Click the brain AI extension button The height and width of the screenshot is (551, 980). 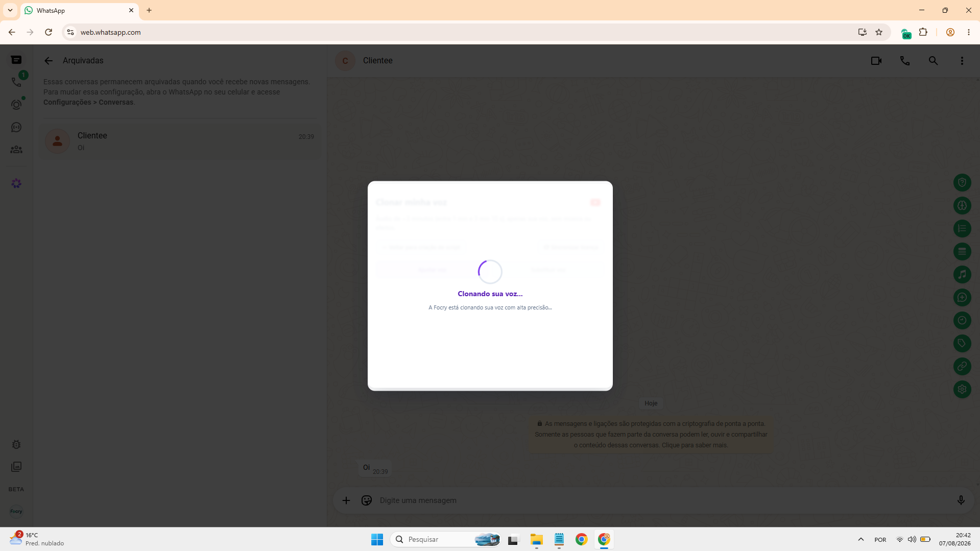pos(962,205)
